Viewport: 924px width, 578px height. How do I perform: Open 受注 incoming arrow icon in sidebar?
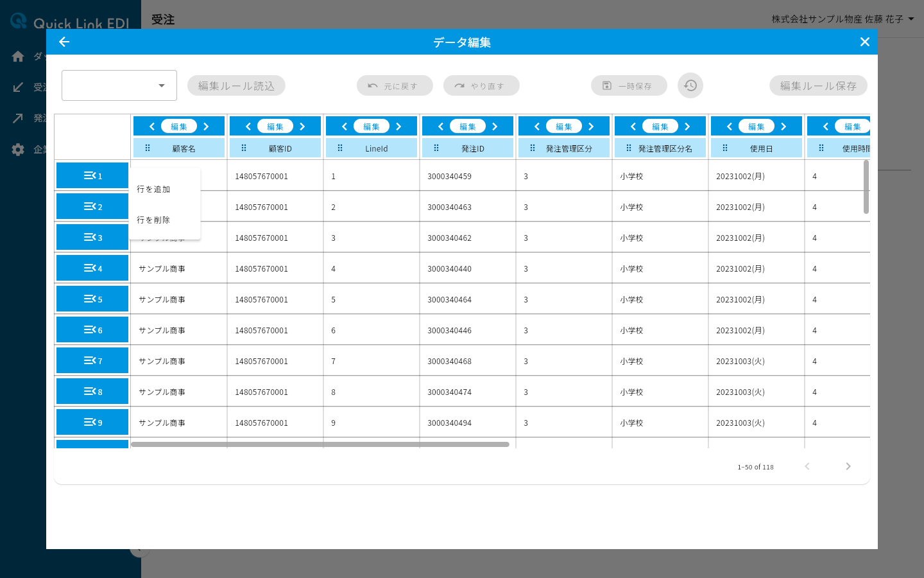[x=18, y=87]
